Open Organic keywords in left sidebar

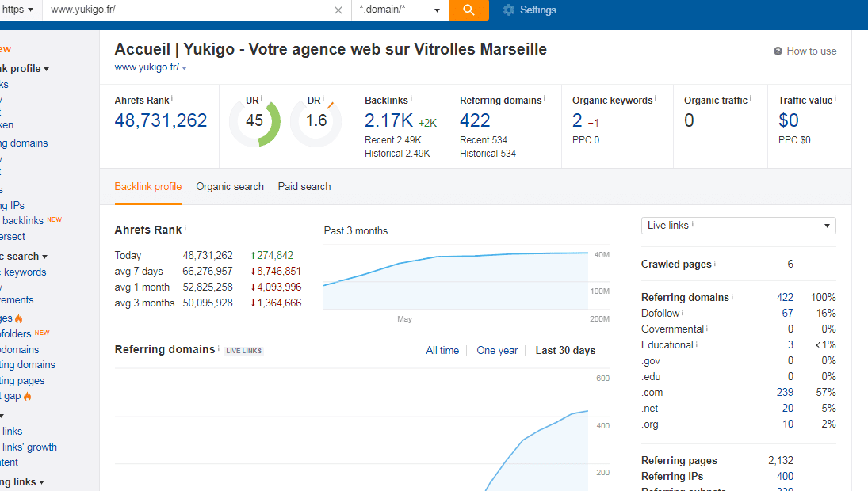pos(23,272)
